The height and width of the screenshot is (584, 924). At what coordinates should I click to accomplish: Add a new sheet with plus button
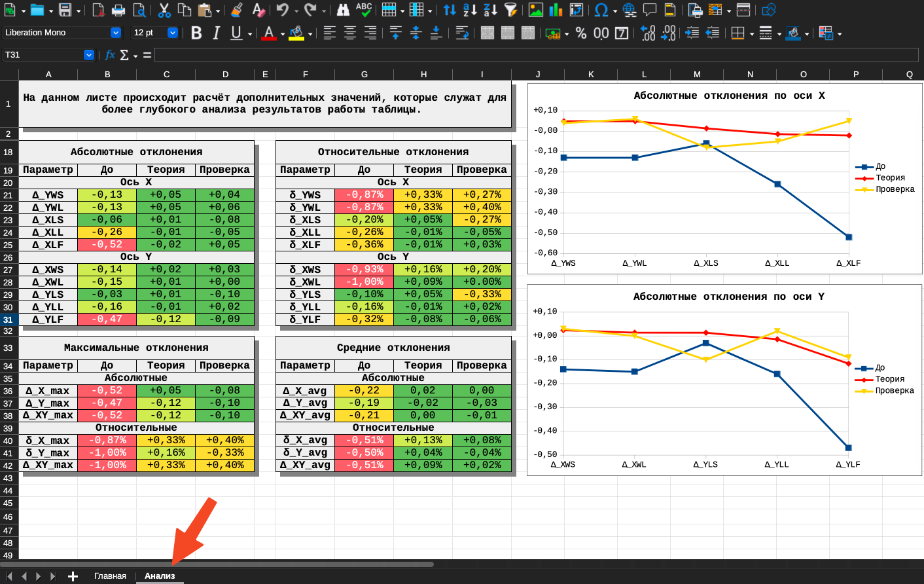point(73,576)
